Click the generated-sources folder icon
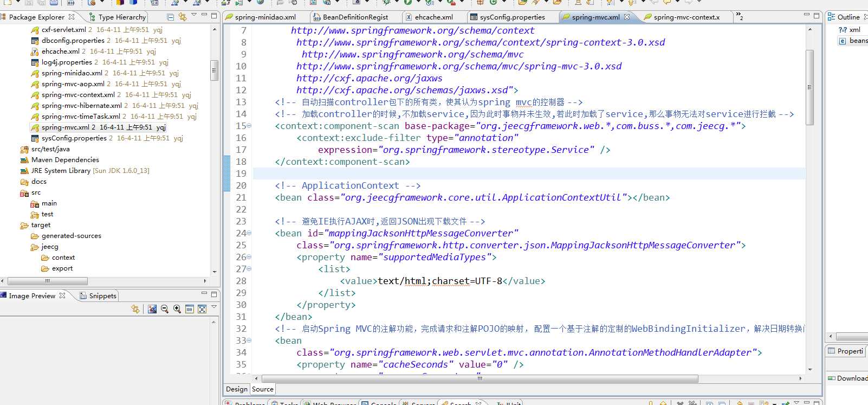Screen dimensions: 868x405 point(35,236)
